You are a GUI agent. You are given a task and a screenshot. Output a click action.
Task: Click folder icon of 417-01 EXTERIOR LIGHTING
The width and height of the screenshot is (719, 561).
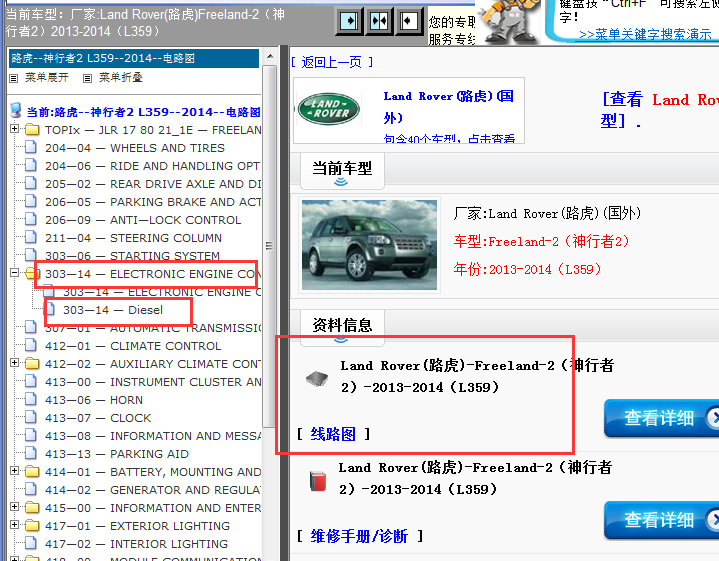click(x=32, y=525)
